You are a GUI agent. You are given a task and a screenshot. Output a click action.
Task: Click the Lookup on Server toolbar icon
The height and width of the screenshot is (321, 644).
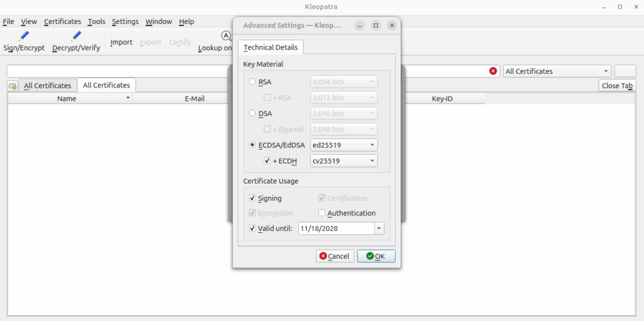226,36
